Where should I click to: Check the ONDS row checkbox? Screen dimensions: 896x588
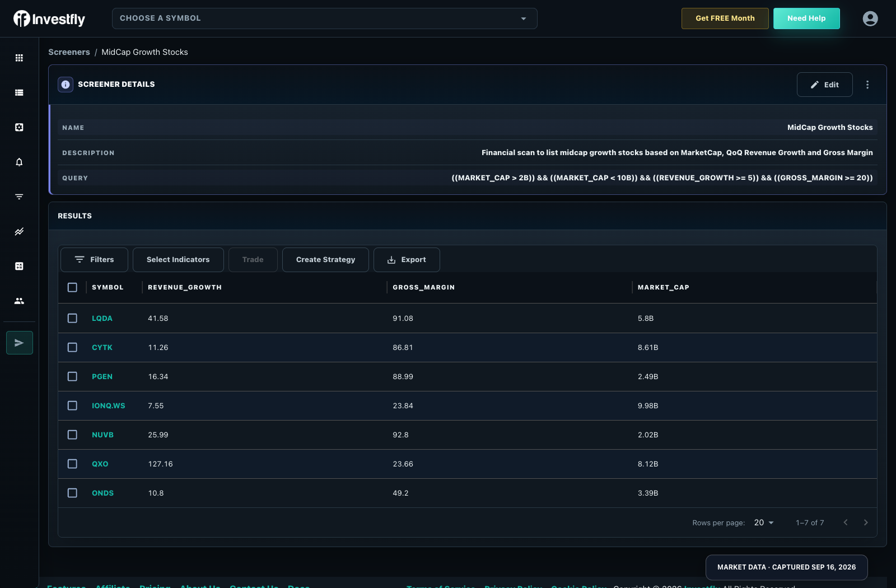pyautogui.click(x=72, y=493)
